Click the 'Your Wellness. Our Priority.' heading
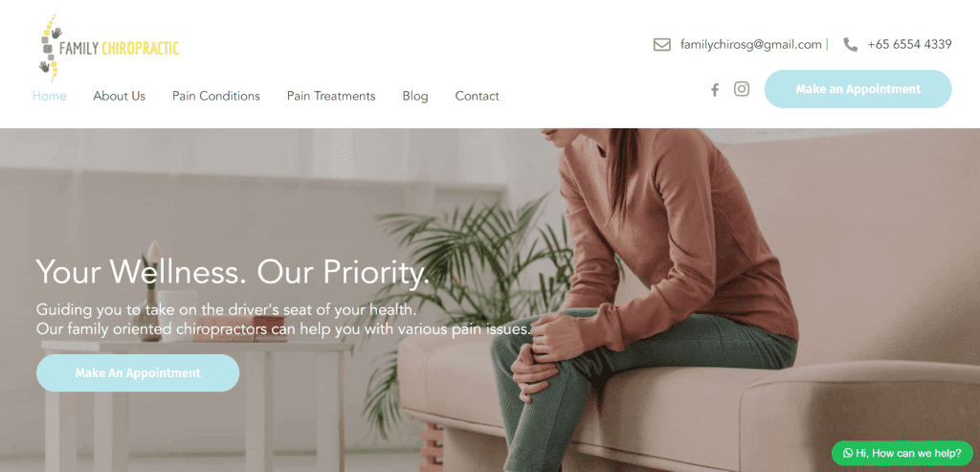 coord(233,272)
